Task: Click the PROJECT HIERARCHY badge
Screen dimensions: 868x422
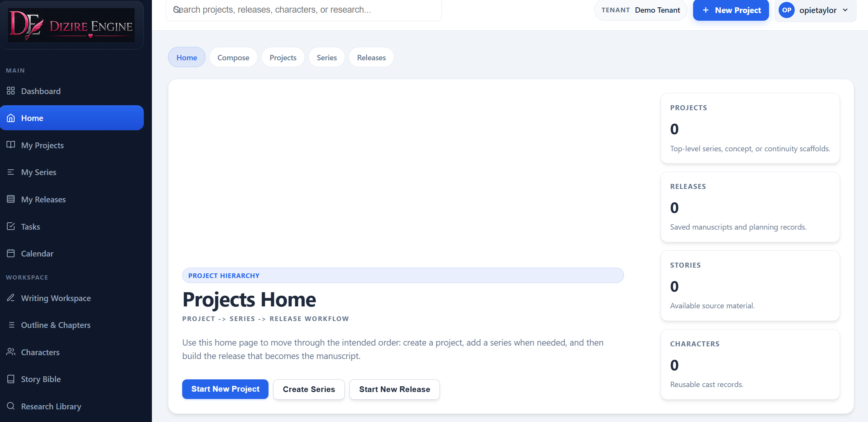Action: (403, 275)
